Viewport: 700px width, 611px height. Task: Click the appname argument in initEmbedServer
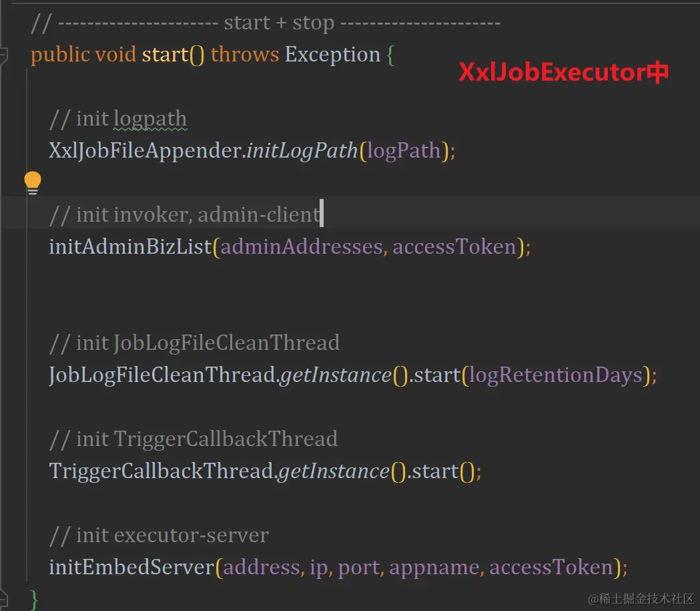434,568
